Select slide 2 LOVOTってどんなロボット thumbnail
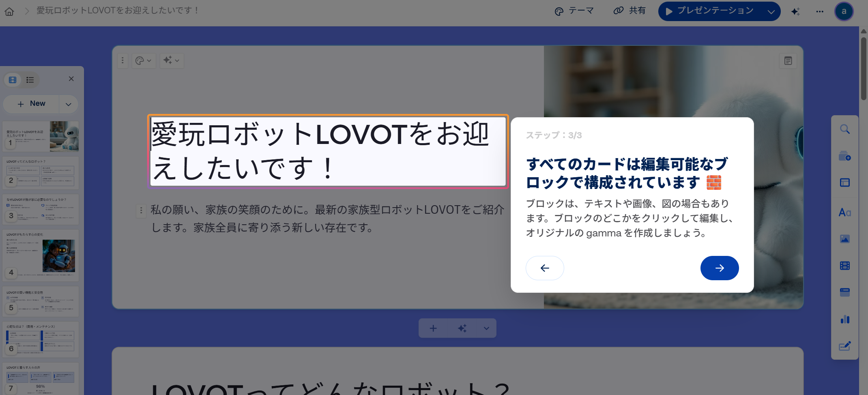Viewport: 868px width, 395px height. tap(41, 173)
